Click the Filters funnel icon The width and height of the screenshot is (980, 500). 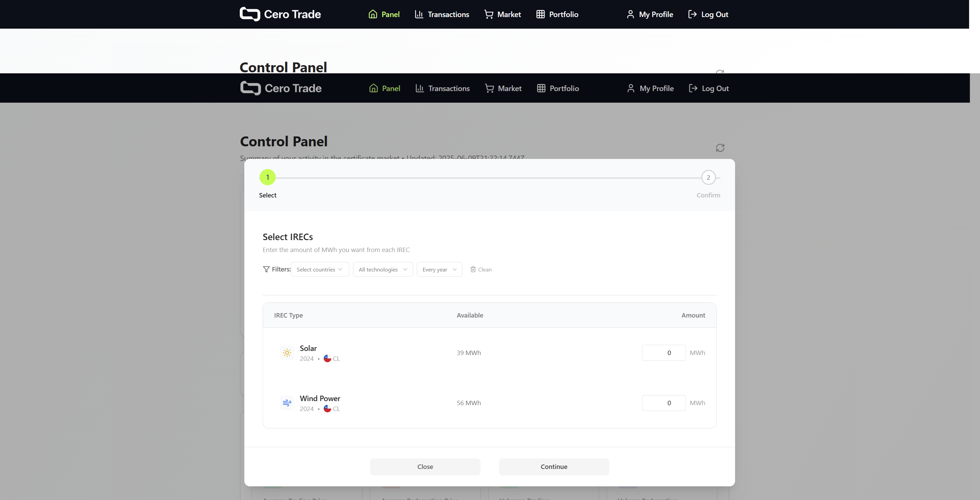pos(266,269)
